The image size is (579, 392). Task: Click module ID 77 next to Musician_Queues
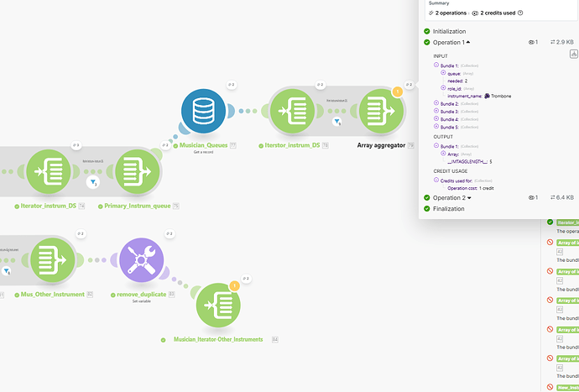[233, 145]
